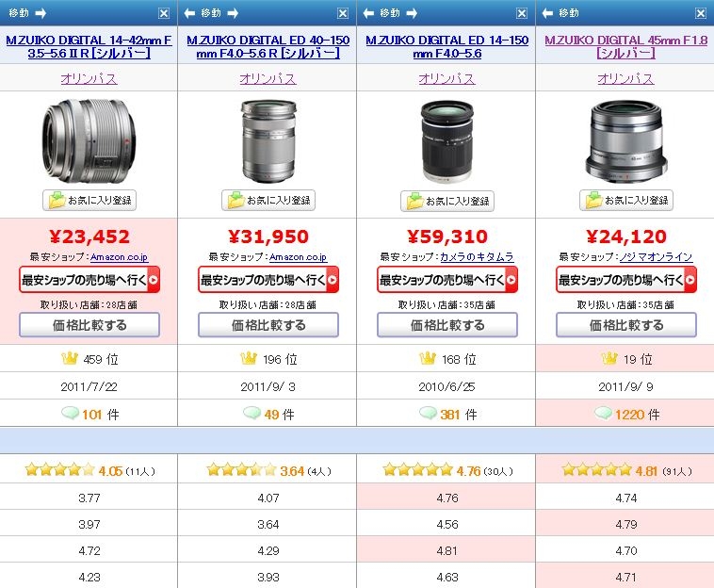
Task: Select the release date 2011/7/22
Action: click(x=89, y=386)
